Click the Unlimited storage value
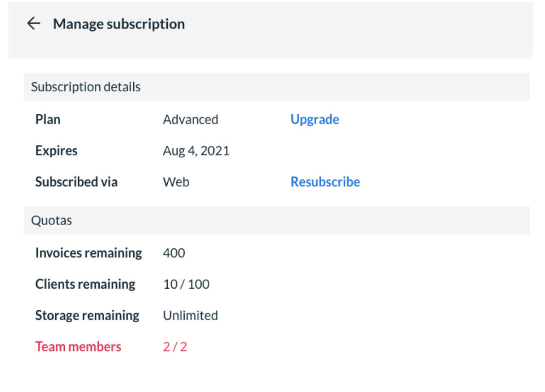Image resolution: width=545 pixels, height=392 pixels. tap(191, 315)
